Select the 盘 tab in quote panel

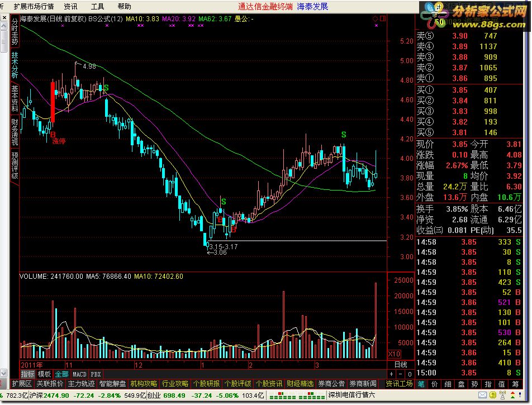[462, 384]
